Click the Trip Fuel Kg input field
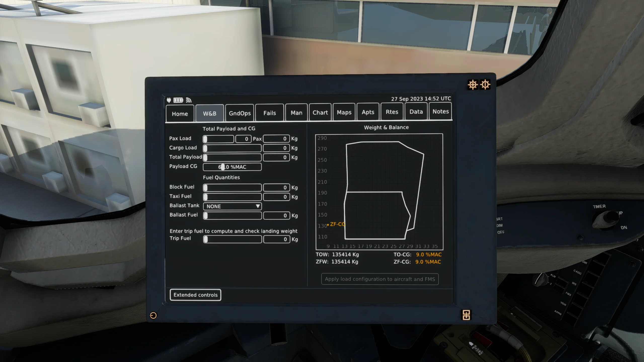 point(276,239)
